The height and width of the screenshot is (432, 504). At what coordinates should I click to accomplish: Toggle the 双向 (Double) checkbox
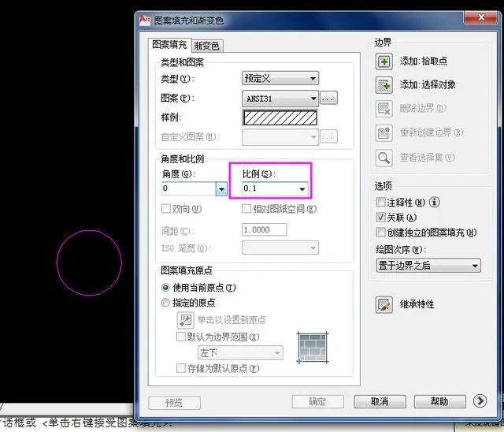[166, 208]
